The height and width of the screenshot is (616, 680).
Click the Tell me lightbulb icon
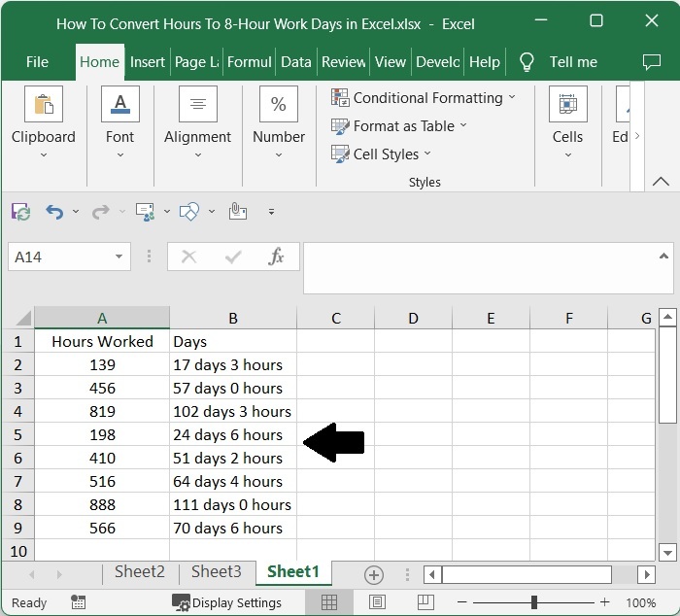click(527, 61)
